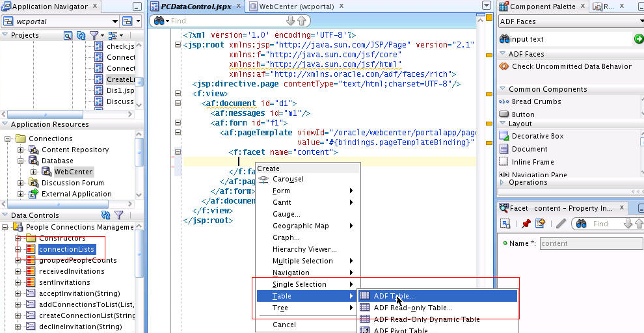644x333 pixels.
Task: Click the filter funnel icon in Projects header
Action: tap(94, 36)
